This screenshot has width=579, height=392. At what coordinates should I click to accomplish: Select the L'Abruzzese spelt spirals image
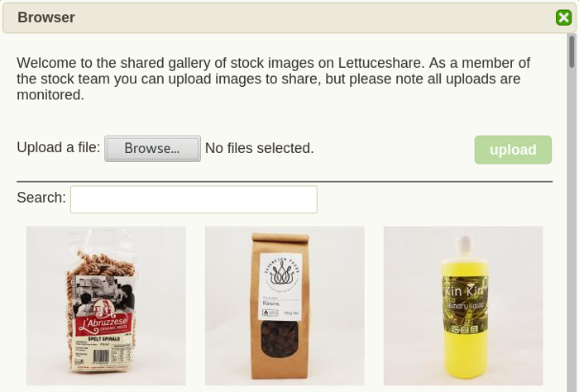coord(106,306)
